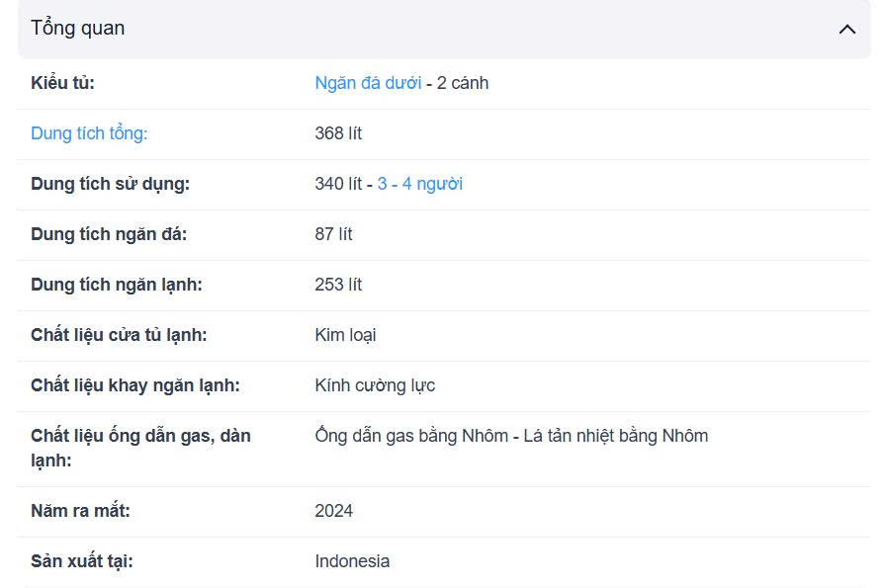Select the 2024 release year value
This screenshot has width=889, height=588.
pos(333,511)
